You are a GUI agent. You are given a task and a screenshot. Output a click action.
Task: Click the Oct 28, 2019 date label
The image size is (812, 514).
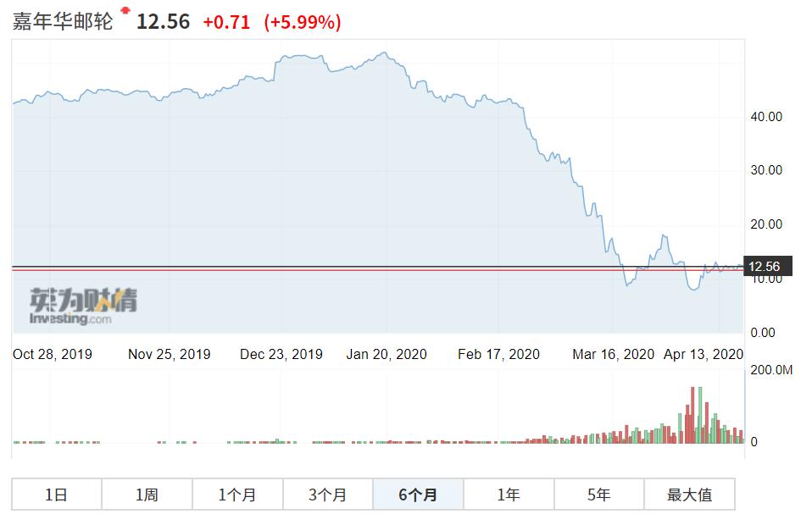click(53, 354)
